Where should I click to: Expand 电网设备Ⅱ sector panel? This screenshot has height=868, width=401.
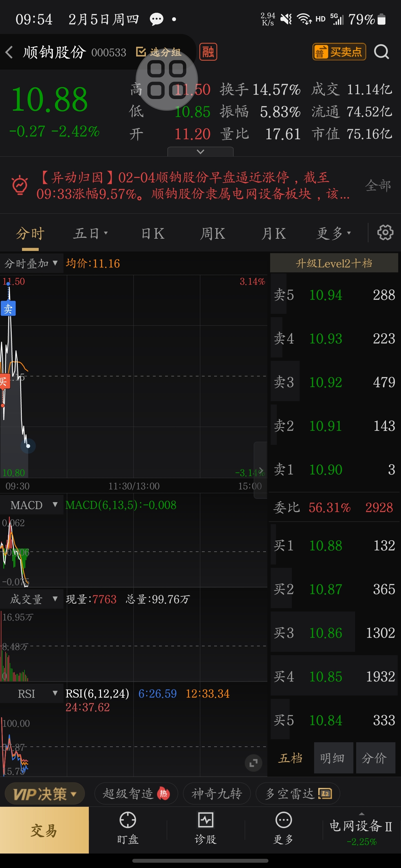[361, 830]
